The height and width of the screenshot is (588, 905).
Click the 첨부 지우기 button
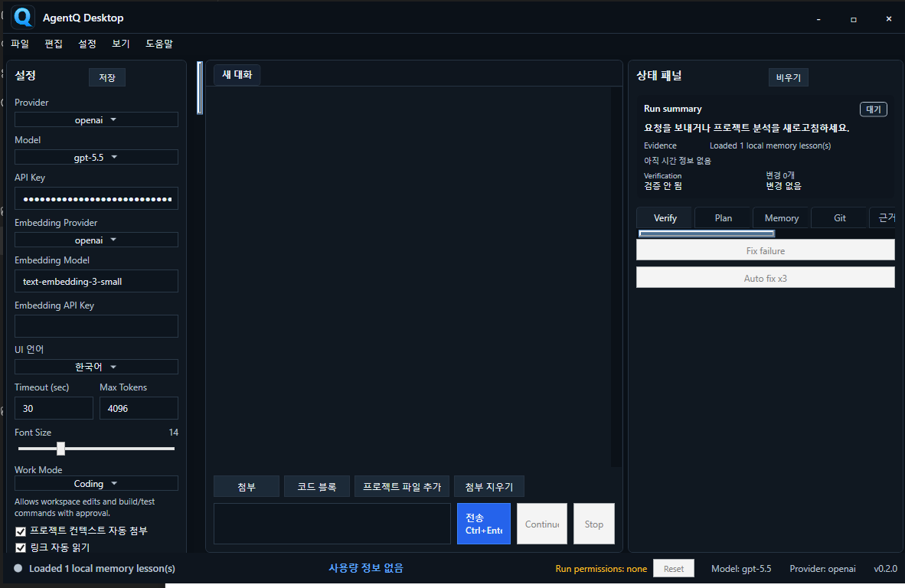[x=488, y=486]
